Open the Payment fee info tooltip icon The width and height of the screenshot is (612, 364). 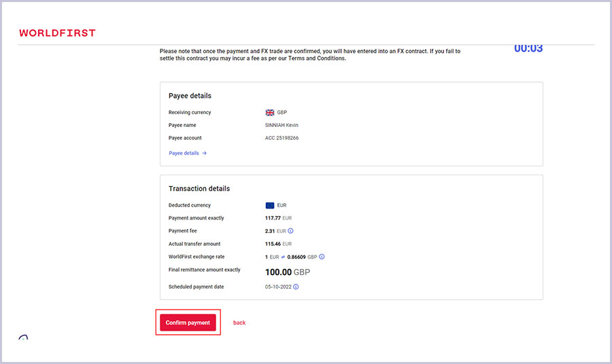point(290,231)
